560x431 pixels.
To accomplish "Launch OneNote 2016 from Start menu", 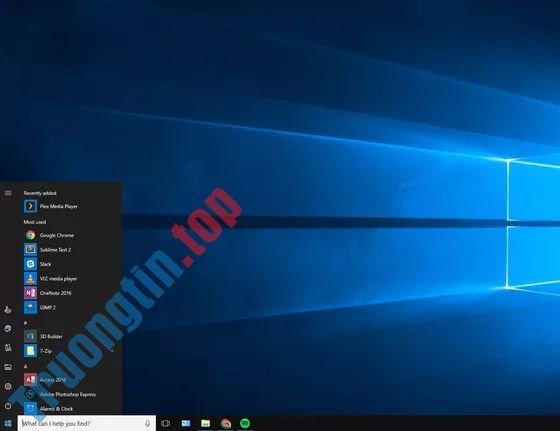I will [x=69, y=293].
